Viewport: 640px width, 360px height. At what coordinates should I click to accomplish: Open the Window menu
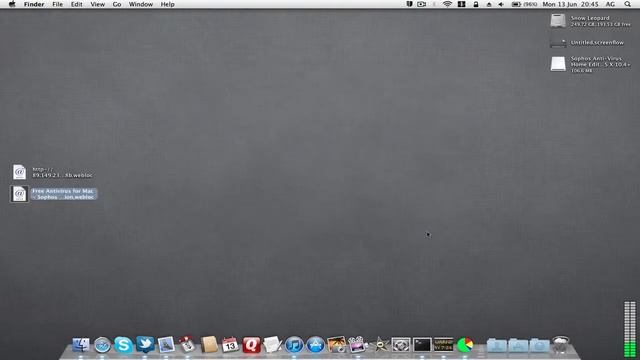click(x=141, y=4)
